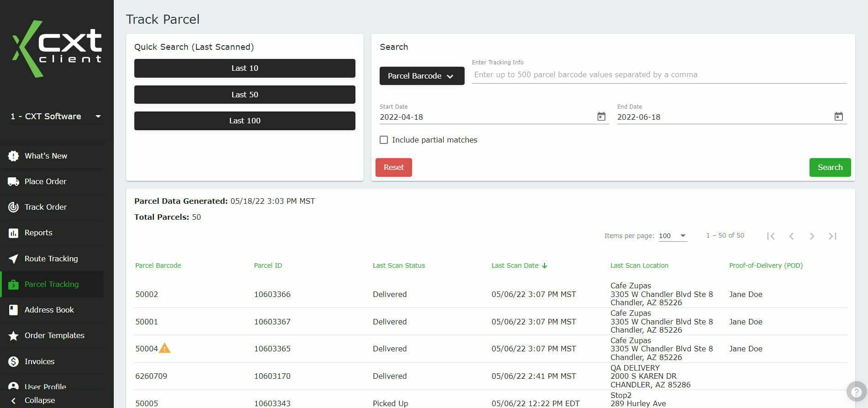Screen dimensions: 868x408
Task: Click the Reports chart icon
Action: click(x=13, y=233)
